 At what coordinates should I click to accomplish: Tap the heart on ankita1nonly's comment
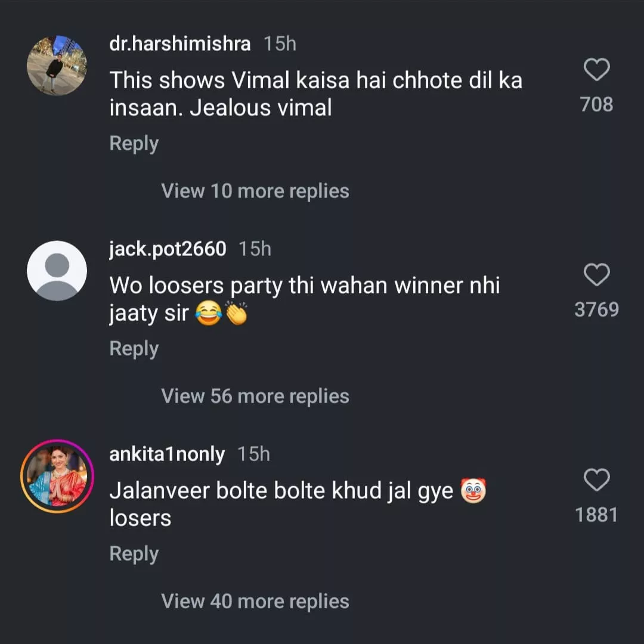pos(597,479)
